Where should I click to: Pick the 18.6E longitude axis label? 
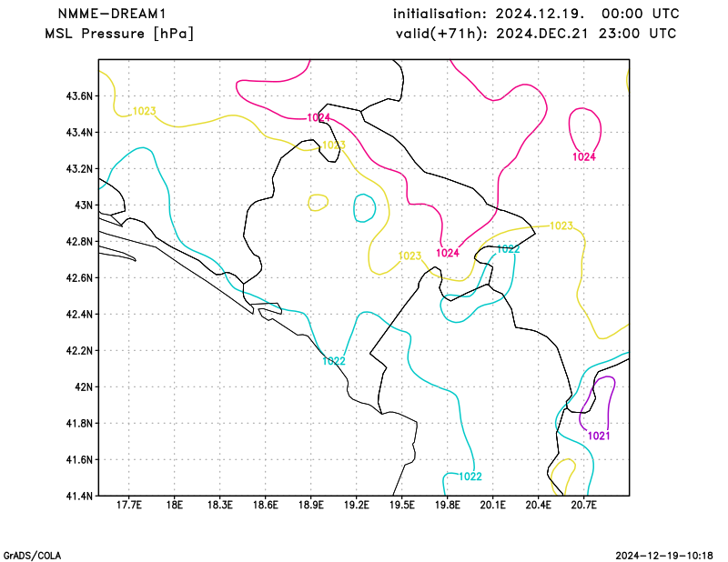265,505
